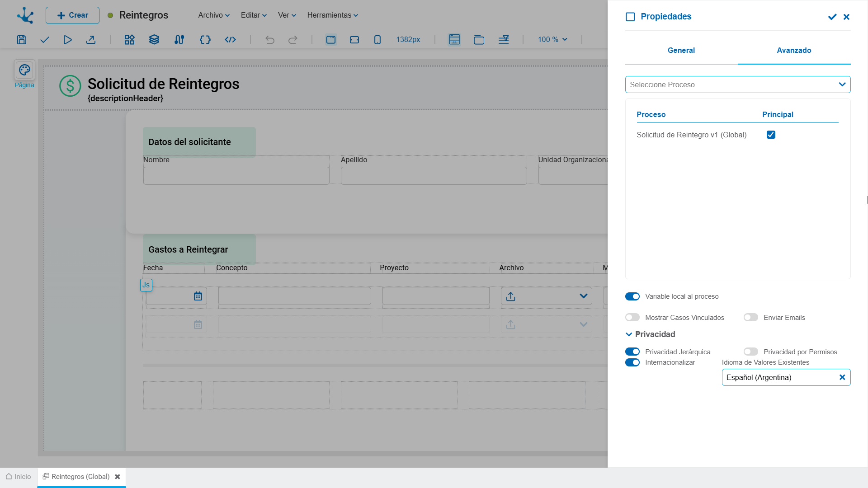The image size is (868, 488).
Task: Click the Apellido input field
Action: tap(434, 176)
